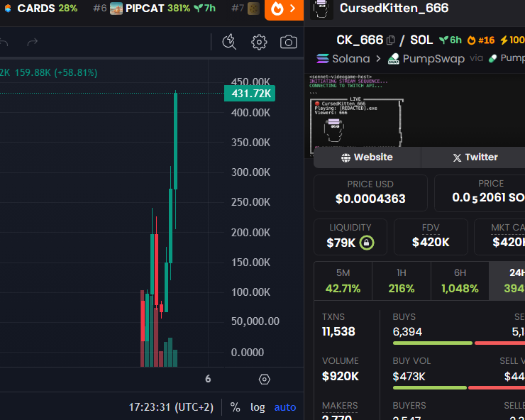Click the orange trending flame button

click(x=284, y=9)
